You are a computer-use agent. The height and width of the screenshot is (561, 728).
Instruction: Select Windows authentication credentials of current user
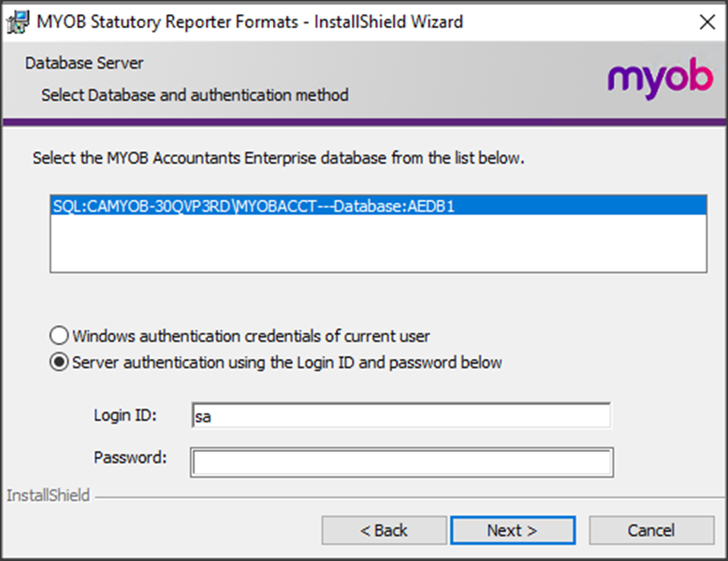click(x=60, y=335)
